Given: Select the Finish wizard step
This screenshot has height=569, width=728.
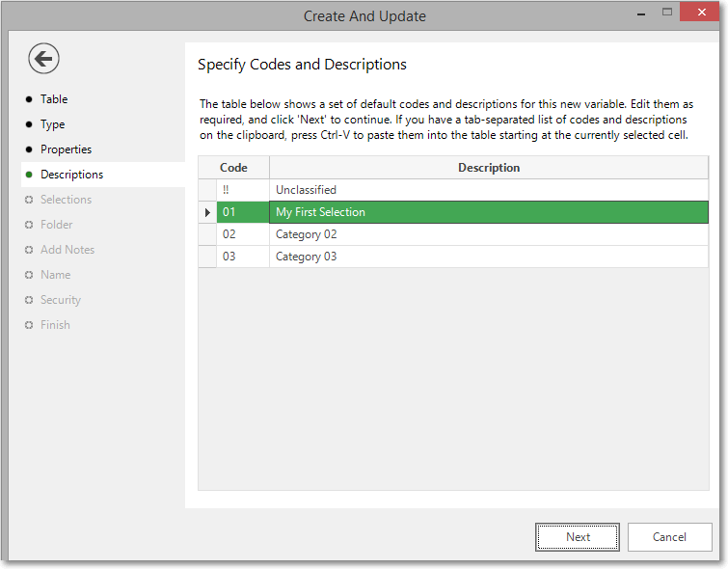Looking at the screenshot, I should point(55,325).
